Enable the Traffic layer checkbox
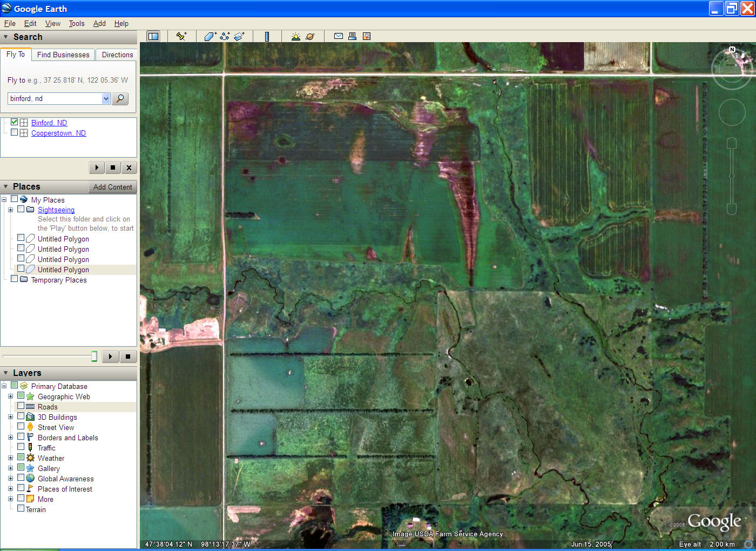The image size is (756, 551). pyautogui.click(x=21, y=447)
